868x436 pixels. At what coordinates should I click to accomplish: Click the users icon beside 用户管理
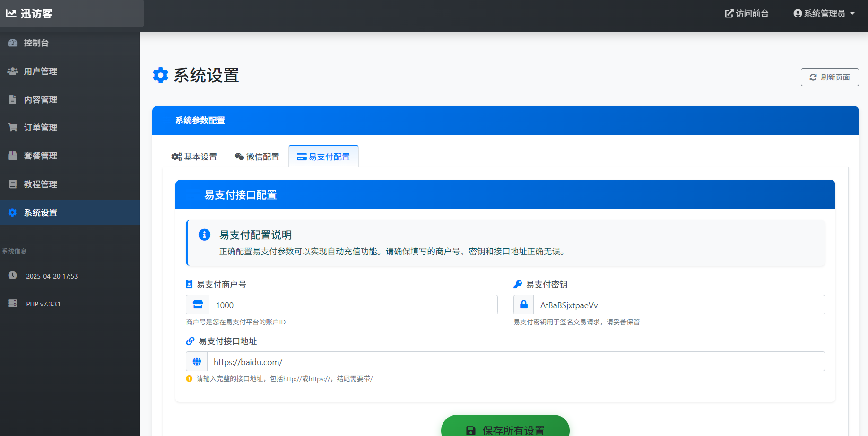click(x=13, y=71)
